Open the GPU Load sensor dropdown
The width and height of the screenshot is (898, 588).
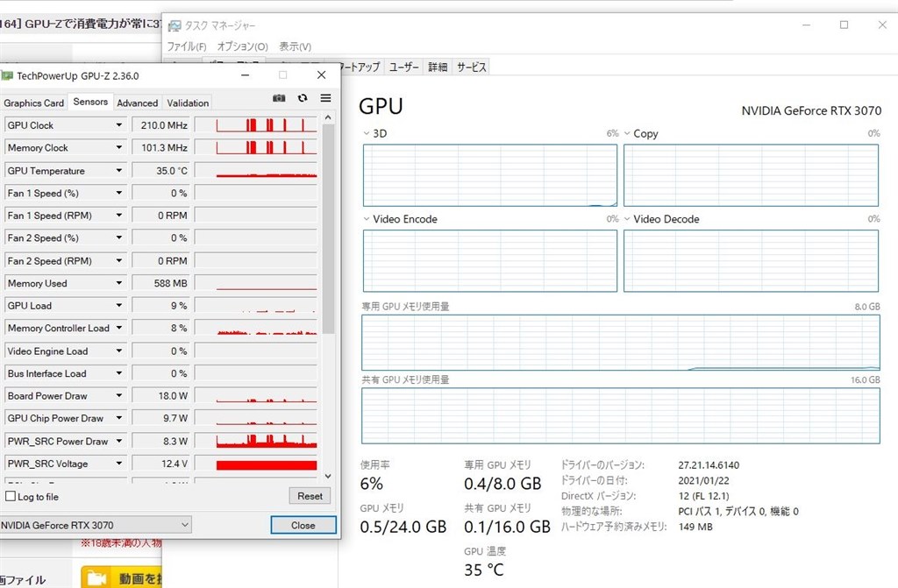[x=118, y=305]
